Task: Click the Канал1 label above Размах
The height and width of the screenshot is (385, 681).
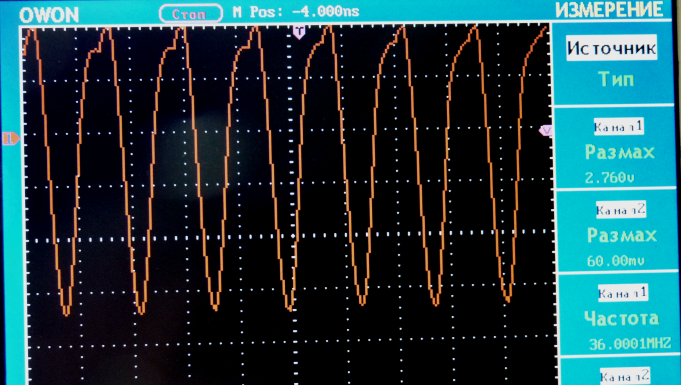Action: [x=618, y=127]
